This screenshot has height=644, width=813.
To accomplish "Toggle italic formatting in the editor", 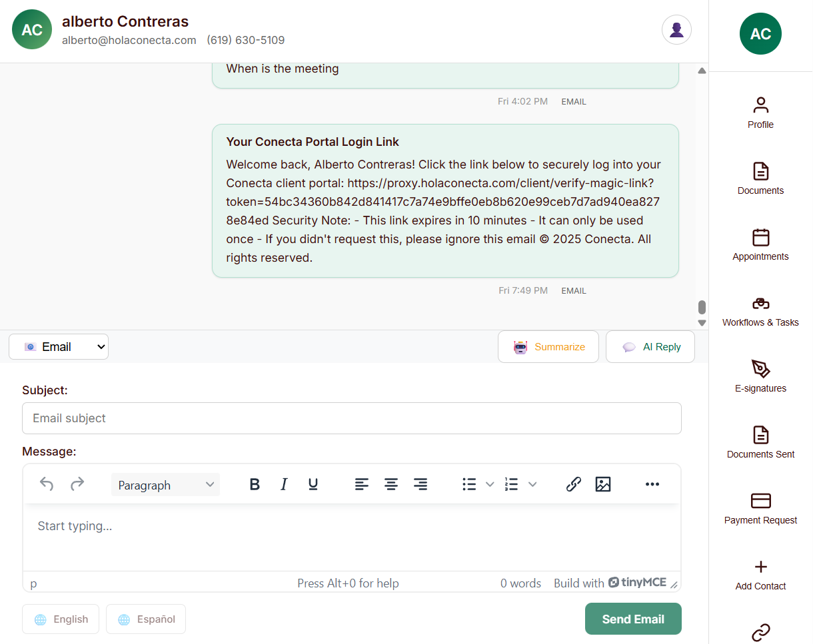I will click(284, 484).
